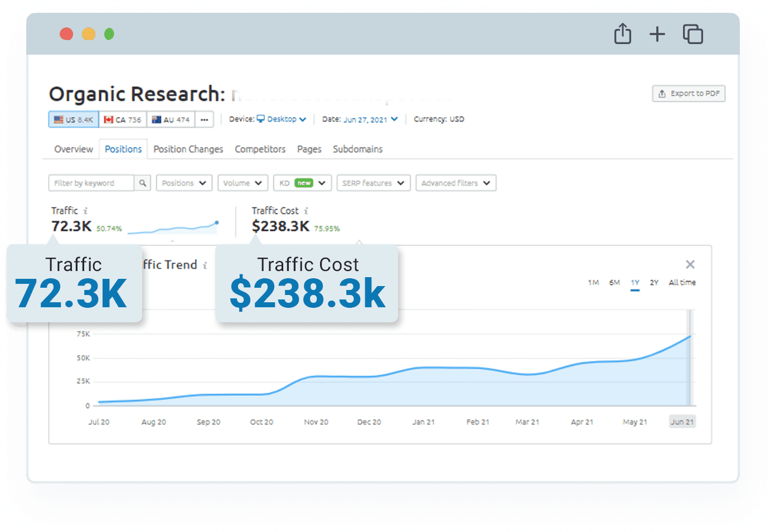This screenshot has width=775, height=532.
Task: Click the Jun 21 chart marker
Action: pos(682,422)
